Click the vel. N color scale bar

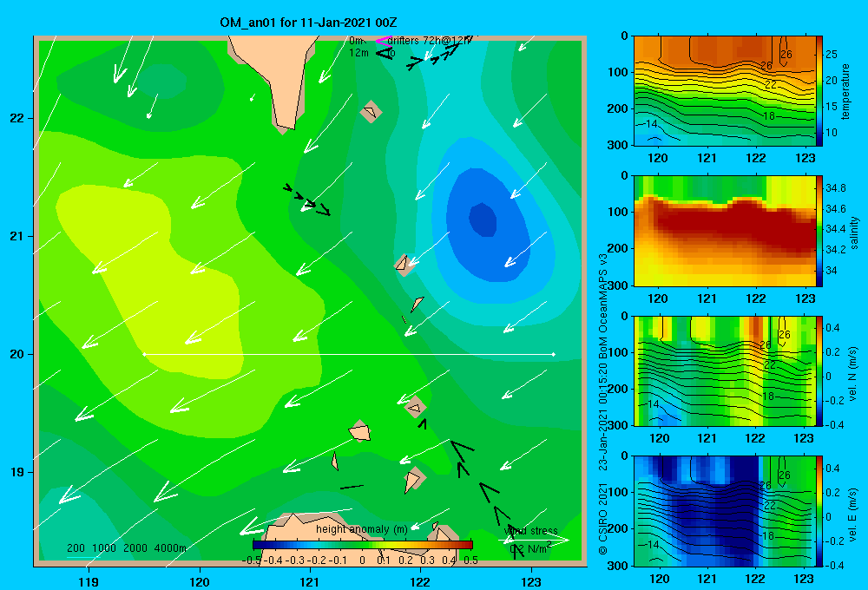[819, 370]
